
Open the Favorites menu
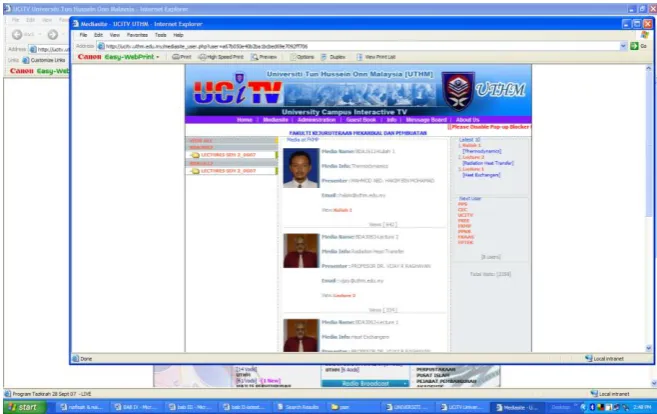(x=137, y=35)
